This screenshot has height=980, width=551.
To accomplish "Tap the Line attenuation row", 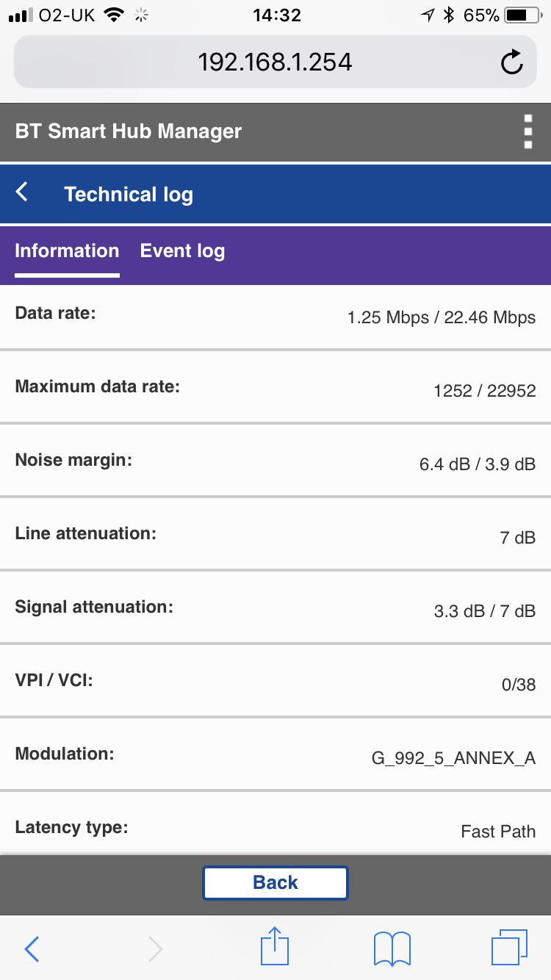I will [275, 536].
